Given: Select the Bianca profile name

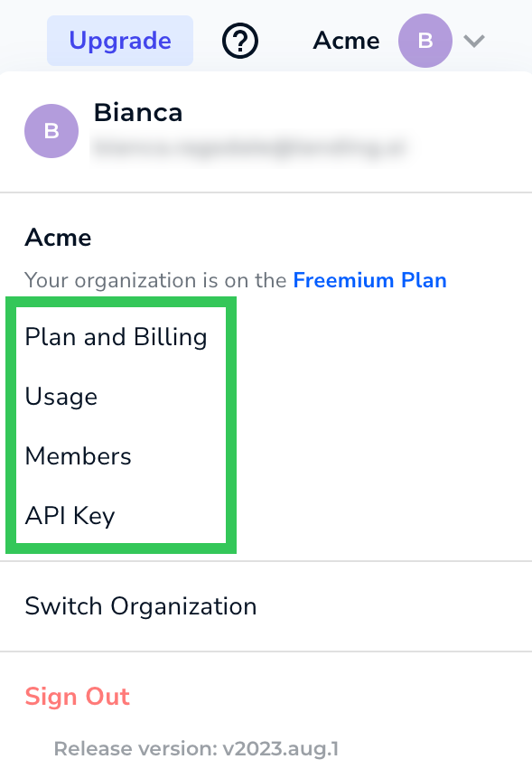Looking at the screenshot, I should (138, 112).
